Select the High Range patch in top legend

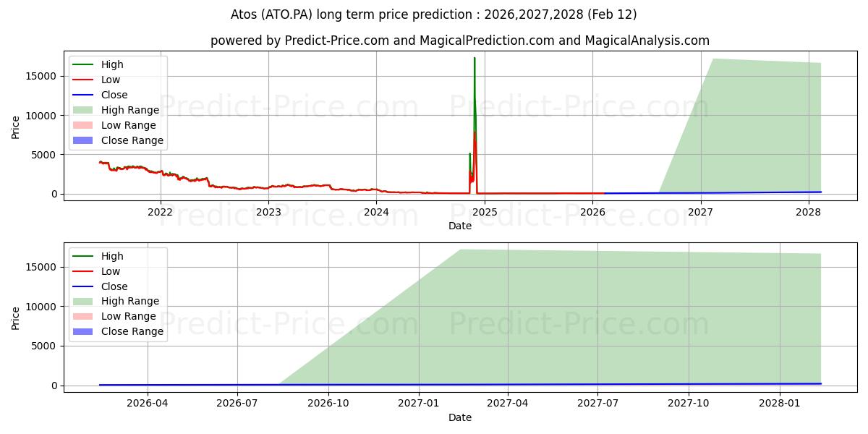click(x=83, y=110)
